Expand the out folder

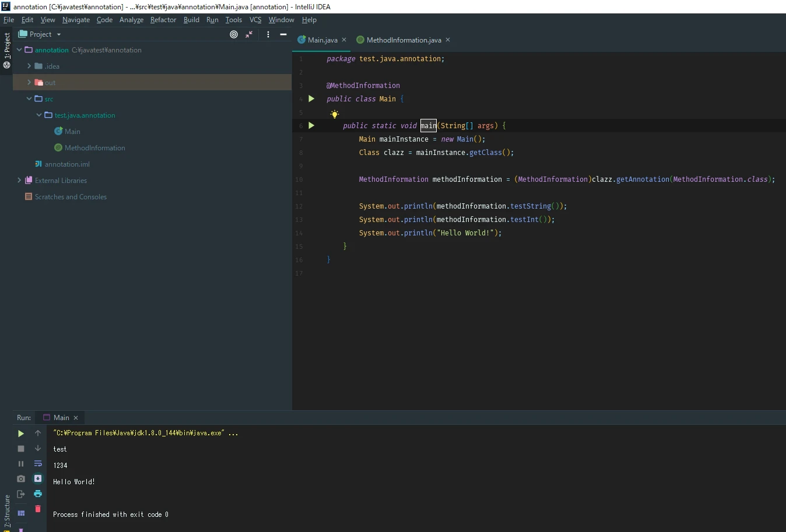(x=29, y=83)
